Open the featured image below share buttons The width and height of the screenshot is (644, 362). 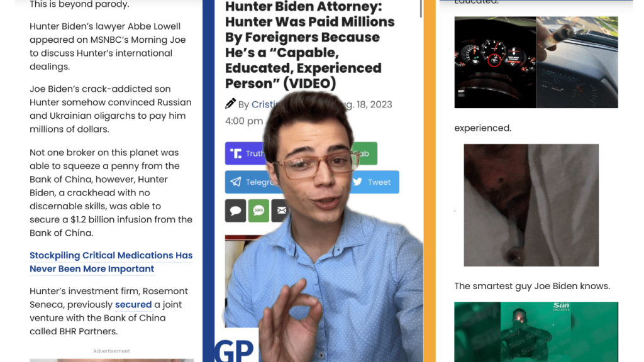click(x=243, y=281)
